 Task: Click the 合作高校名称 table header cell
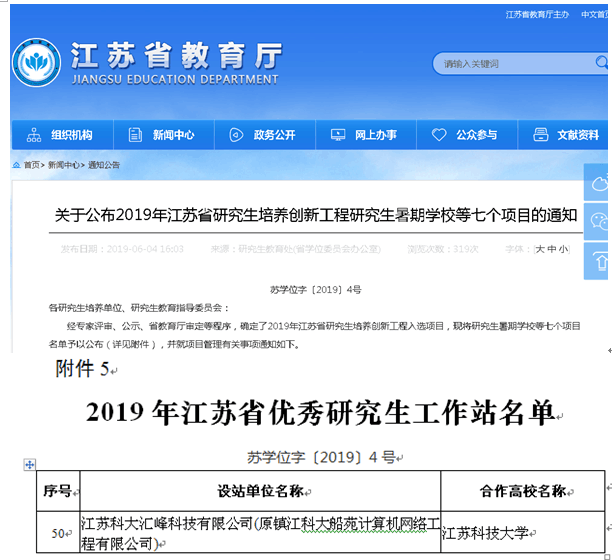pyautogui.click(x=523, y=491)
